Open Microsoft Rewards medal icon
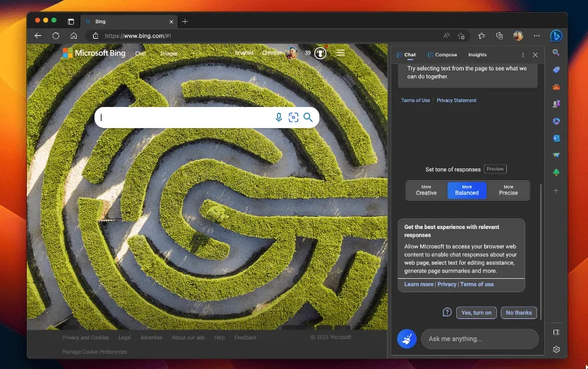588x369 pixels. tap(320, 54)
